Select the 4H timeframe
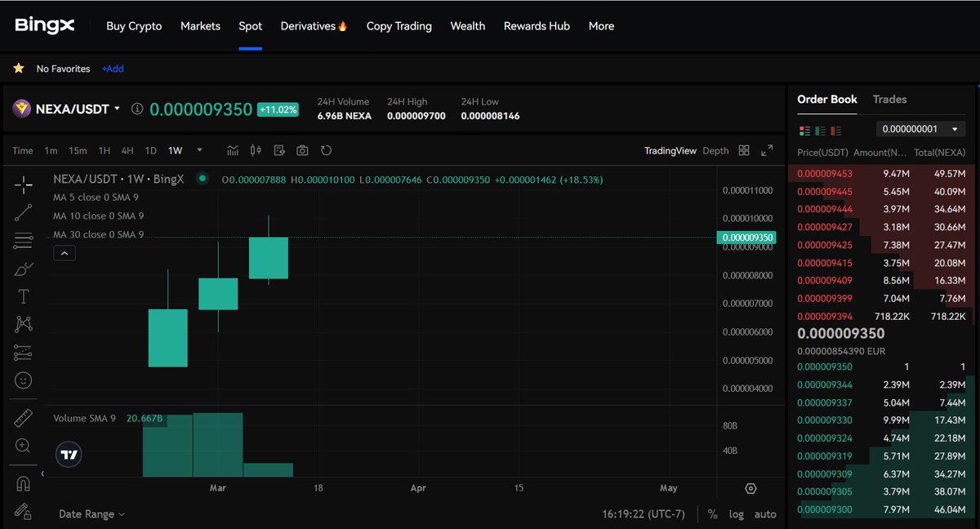The image size is (980, 529). click(127, 150)
